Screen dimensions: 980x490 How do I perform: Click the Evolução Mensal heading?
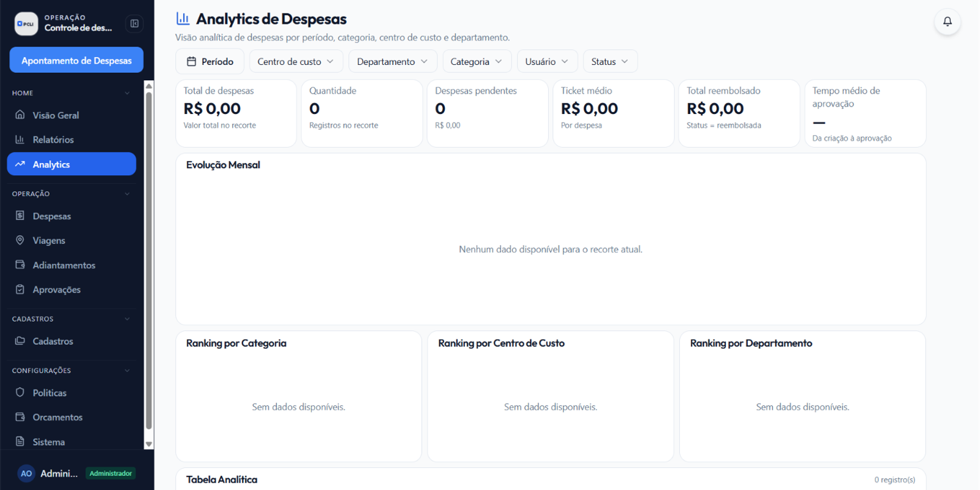[x=223, y=165]
